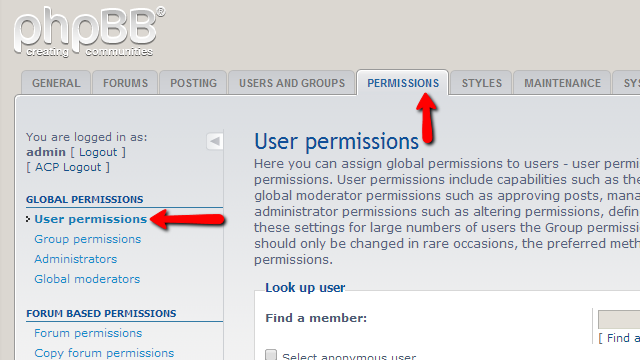Click the admin username text
Image resolution: width=640 pixels, height=360 pixels.
[46, 152]
